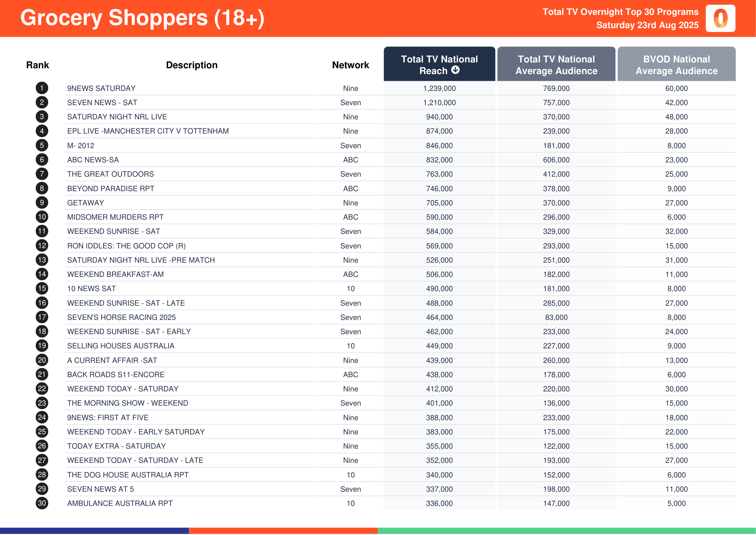Sort by Total TV National Reach column
756x535 pixels.
click(x=439, y=64)
